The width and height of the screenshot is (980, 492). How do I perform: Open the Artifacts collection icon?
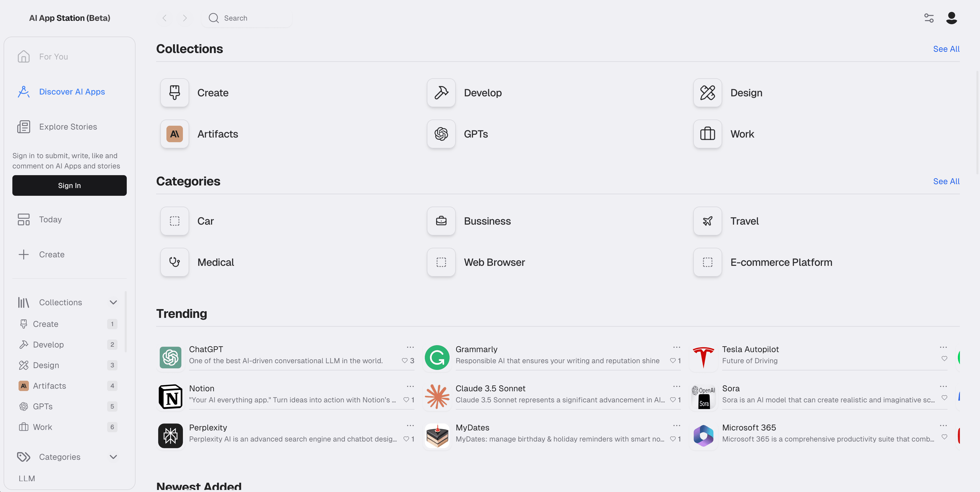(175, 134)
